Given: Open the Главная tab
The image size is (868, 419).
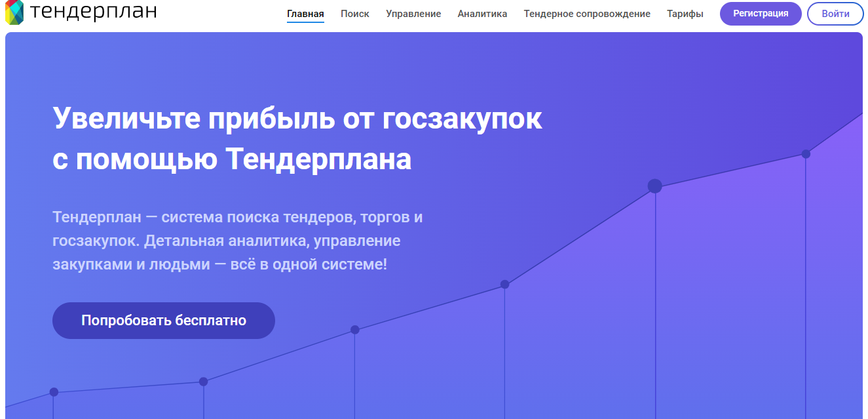Looking at the screenshot, I should pyautogui.click(x=305, y=14).
